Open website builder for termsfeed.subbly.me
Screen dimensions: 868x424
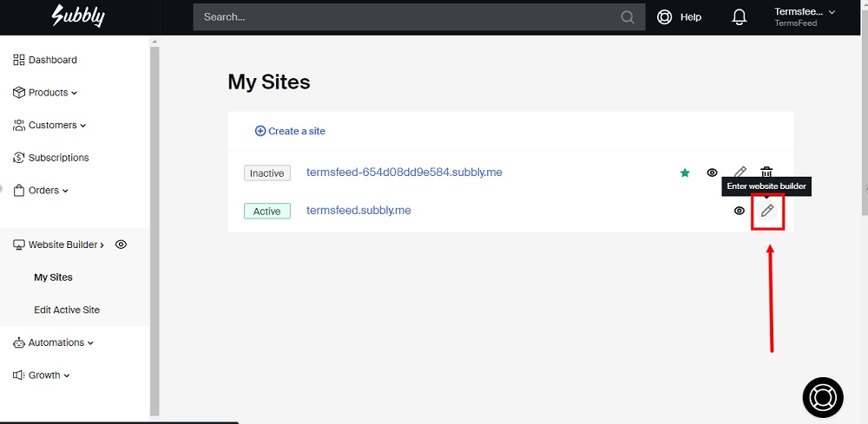[767, 211]
